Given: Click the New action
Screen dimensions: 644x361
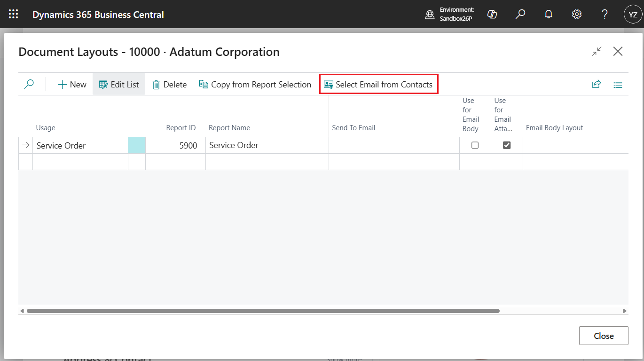Looking at the screenshot, I should [x=72, y=85].
